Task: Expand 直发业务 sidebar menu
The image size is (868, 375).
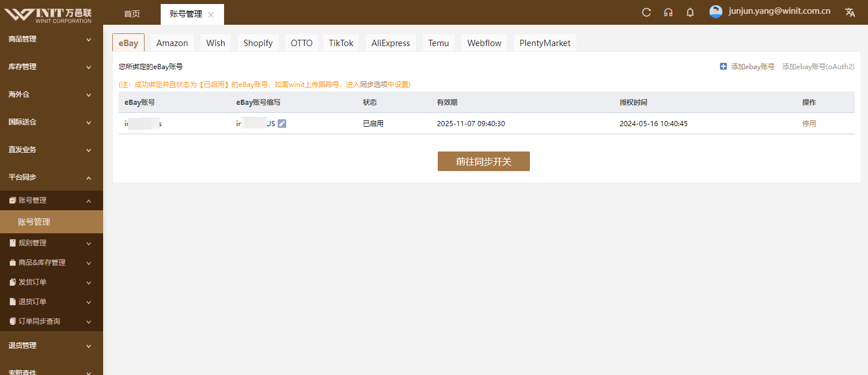Action: (x=51, y=150)
